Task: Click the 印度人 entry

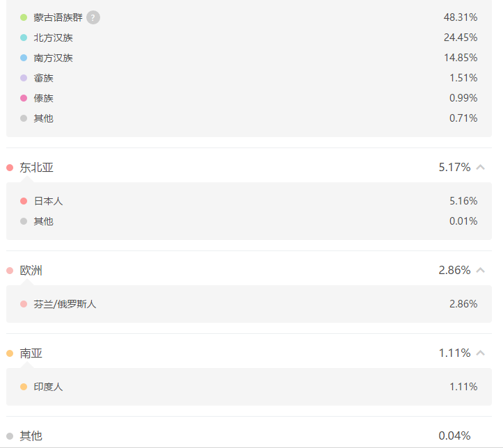Action: pos(48,387)
